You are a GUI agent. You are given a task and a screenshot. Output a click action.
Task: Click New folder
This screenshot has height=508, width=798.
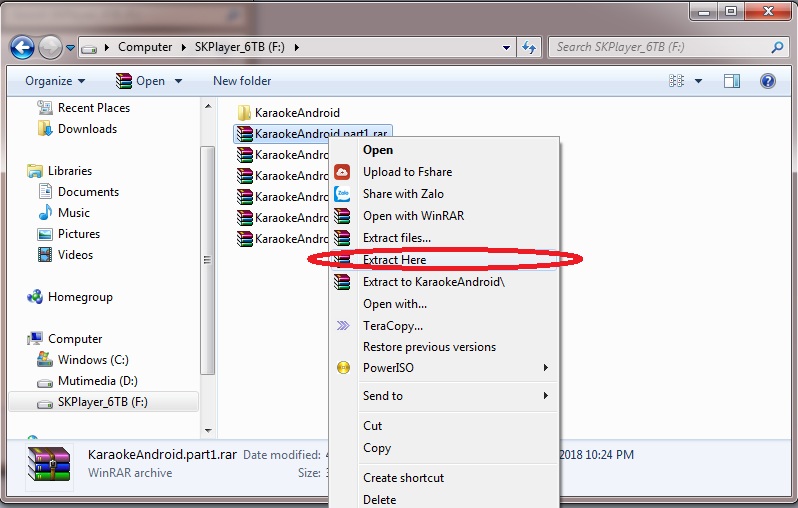[x=242, y=81]
